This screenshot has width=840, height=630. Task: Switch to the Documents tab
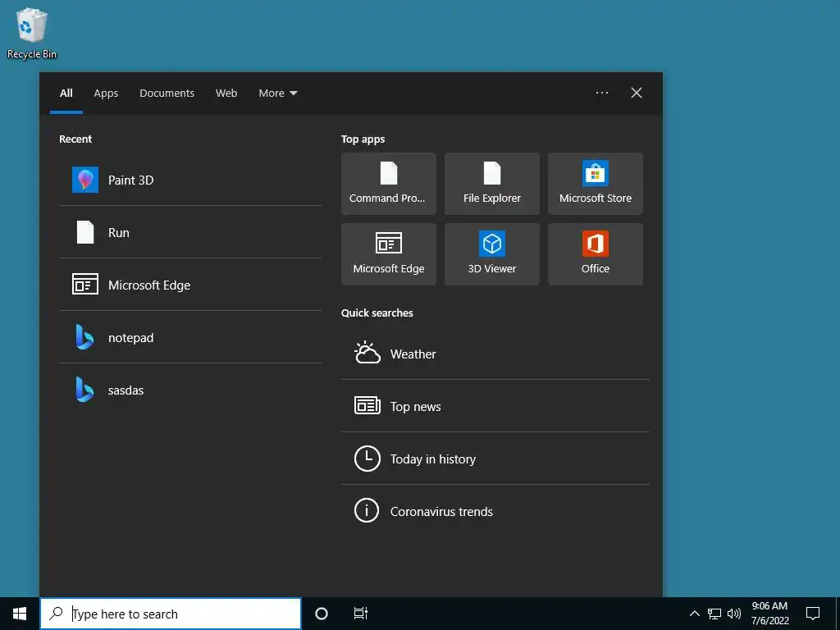pyautogui.click(x=167, y=94)
